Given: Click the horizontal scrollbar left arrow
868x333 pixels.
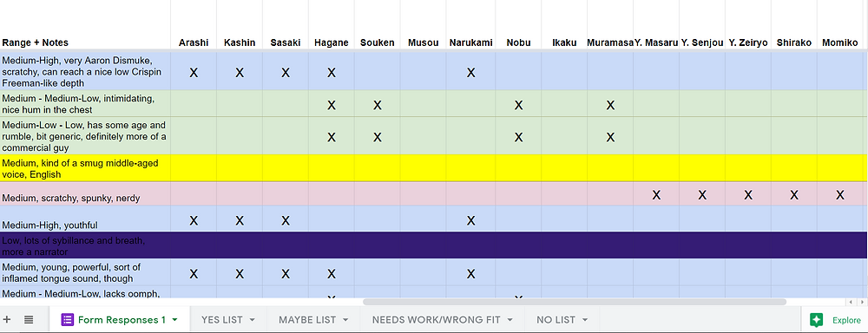Looking at the screenshot, I should [x=851, y=302].
